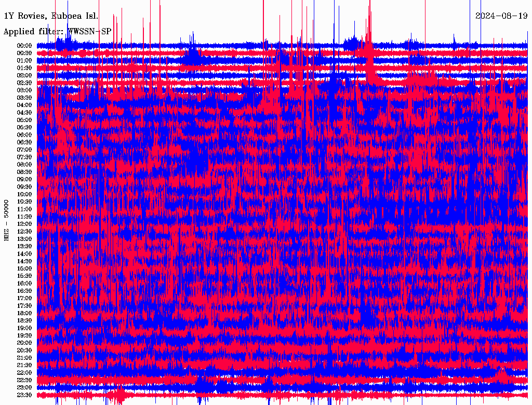Select the 02:30 time label
The image size is (532, 405).
point(24,83)
